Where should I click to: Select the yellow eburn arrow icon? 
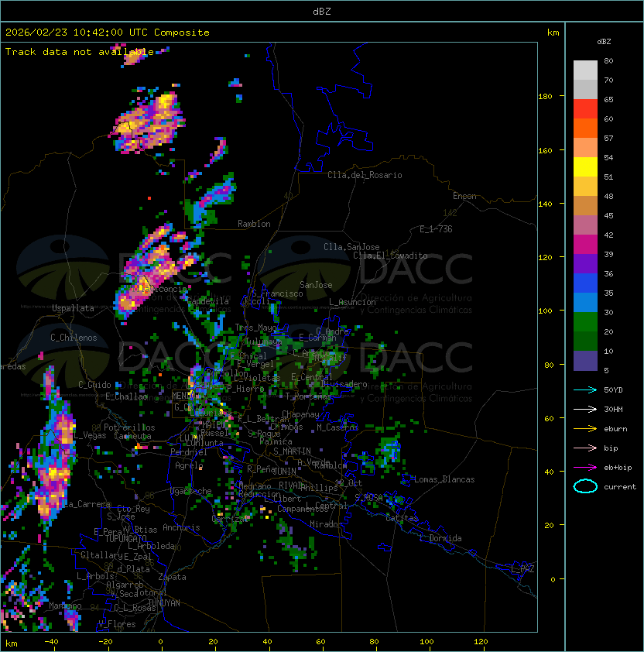click(x=585, y=428)
